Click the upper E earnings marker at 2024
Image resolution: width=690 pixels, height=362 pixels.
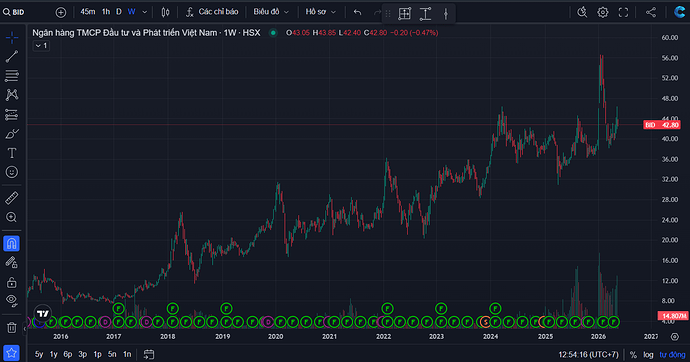[x=495, y=308]
